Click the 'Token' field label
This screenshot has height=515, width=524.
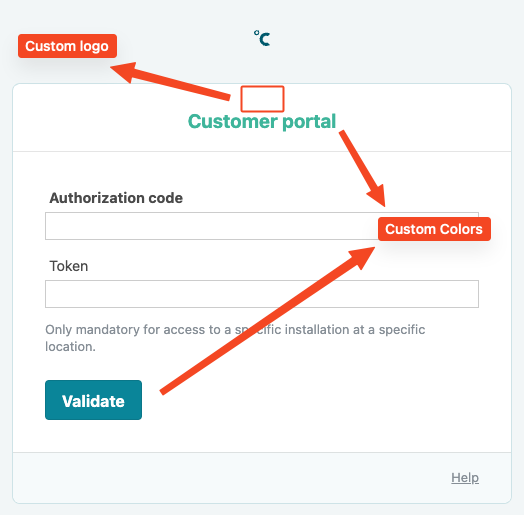click(x=69, y=266)
